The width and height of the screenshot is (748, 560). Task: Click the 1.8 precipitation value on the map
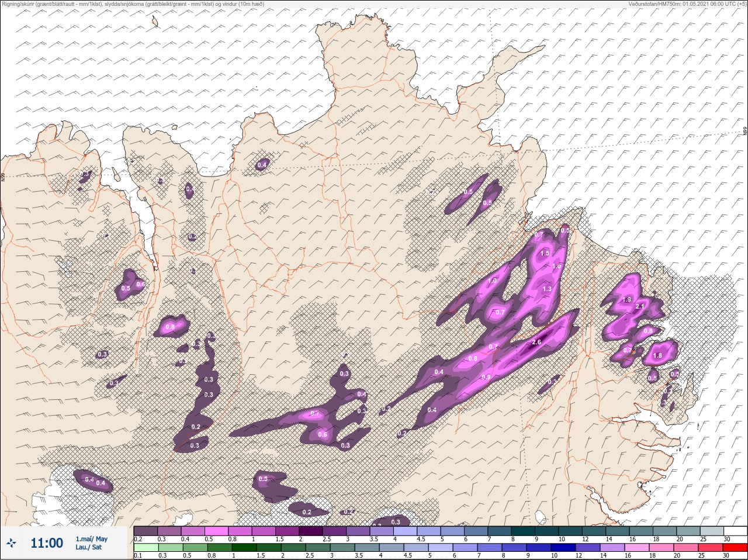click(x=657, y=355)
